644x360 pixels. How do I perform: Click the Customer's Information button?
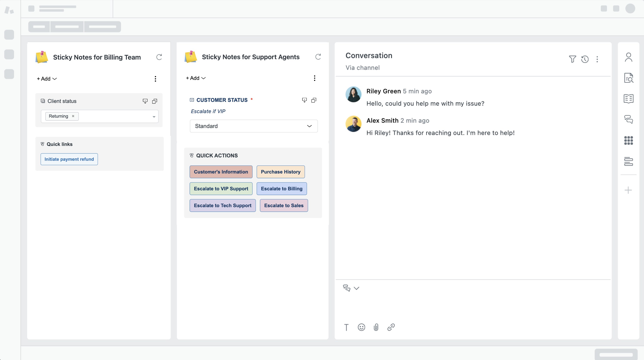pyautogui.click(x=221, y=172)
